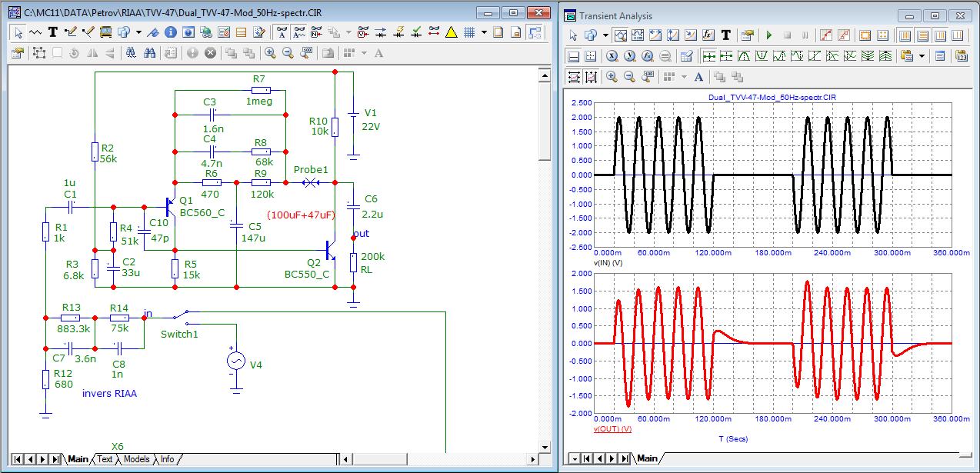Click the Info (blue i) icon
Screen dimensions: 980x473
point(170,32)
